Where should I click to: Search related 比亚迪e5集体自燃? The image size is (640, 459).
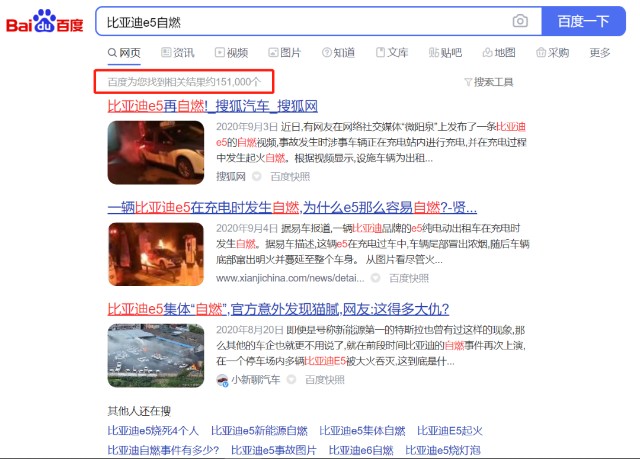[x=362, y=431]
